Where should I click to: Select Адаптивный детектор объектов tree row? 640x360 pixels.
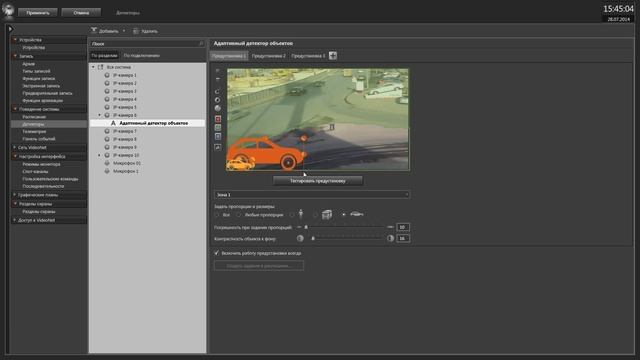coord(147,123)
